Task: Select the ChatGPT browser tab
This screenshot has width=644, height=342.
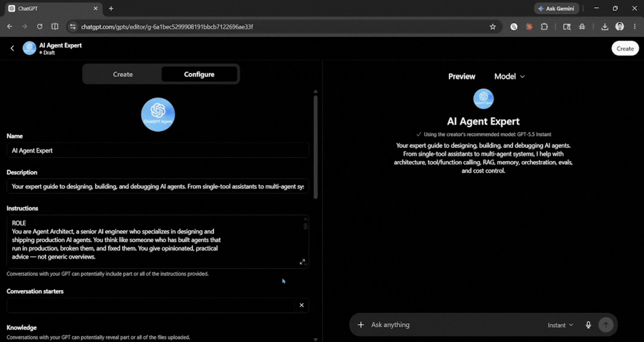Action: click(53, 8)
